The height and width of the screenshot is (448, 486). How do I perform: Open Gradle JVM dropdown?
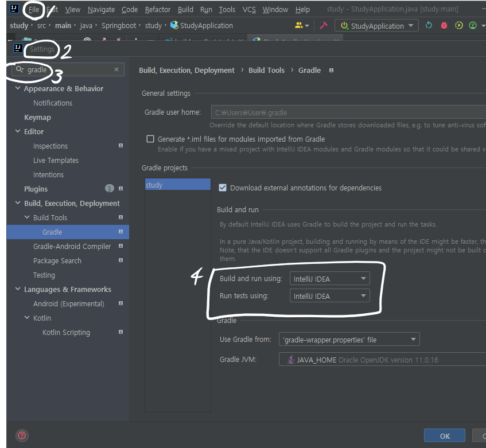point(383,360)
